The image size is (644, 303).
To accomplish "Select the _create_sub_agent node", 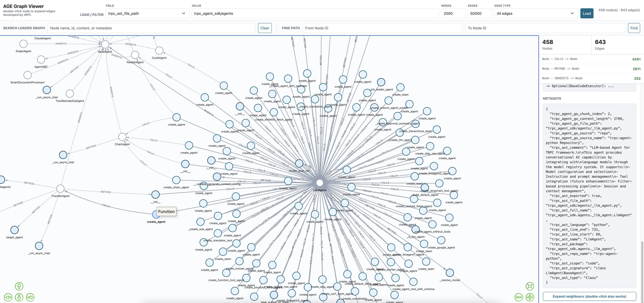I will click(200, 222).
